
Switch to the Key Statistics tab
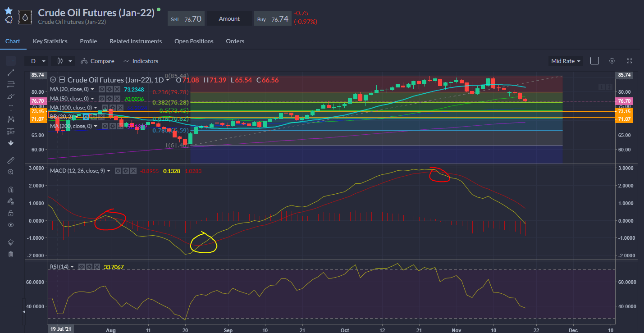pyautogui.click(x=50, y=41)
